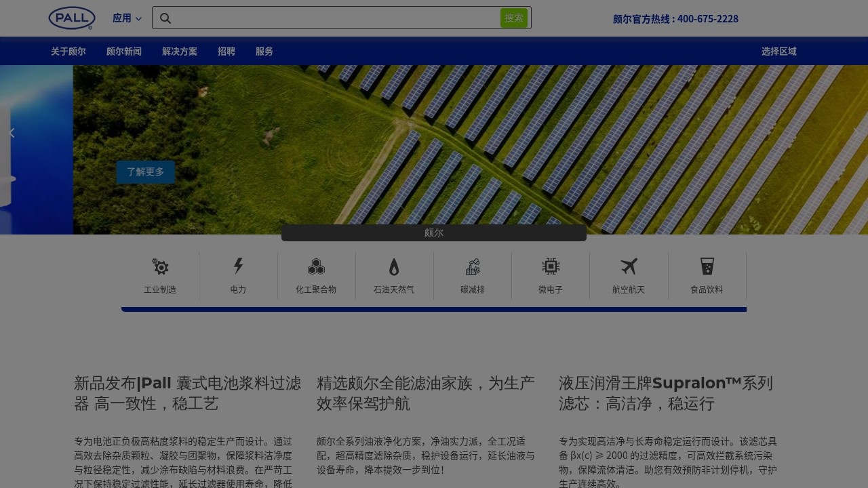Select the 微电子 chip icon

pos(551,266)
